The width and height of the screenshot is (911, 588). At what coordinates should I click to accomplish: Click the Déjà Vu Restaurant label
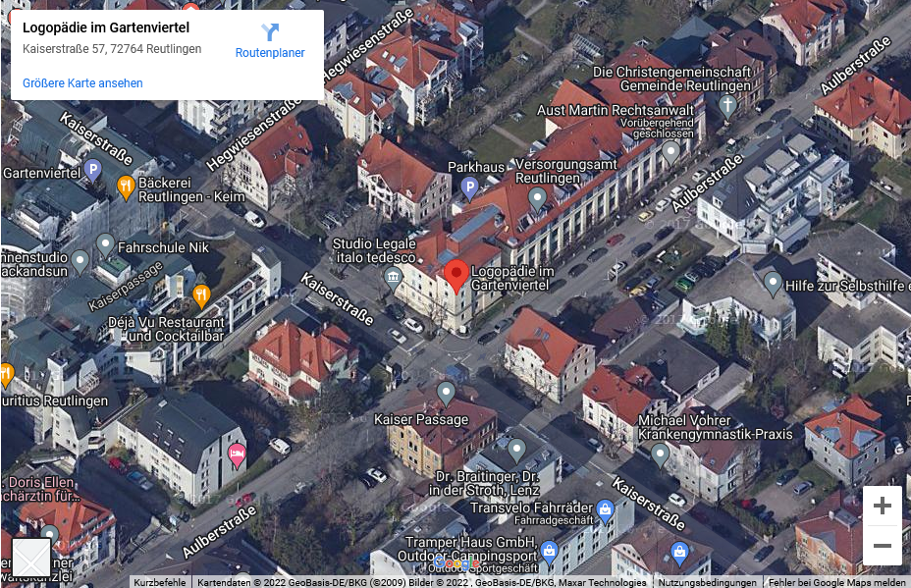(166, 329)
